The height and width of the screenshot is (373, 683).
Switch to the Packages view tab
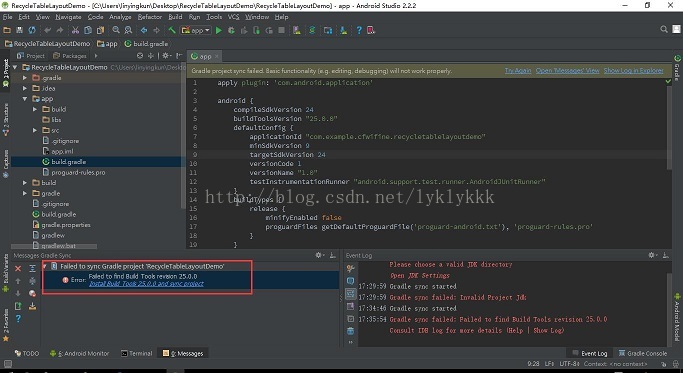pos(70,56)
